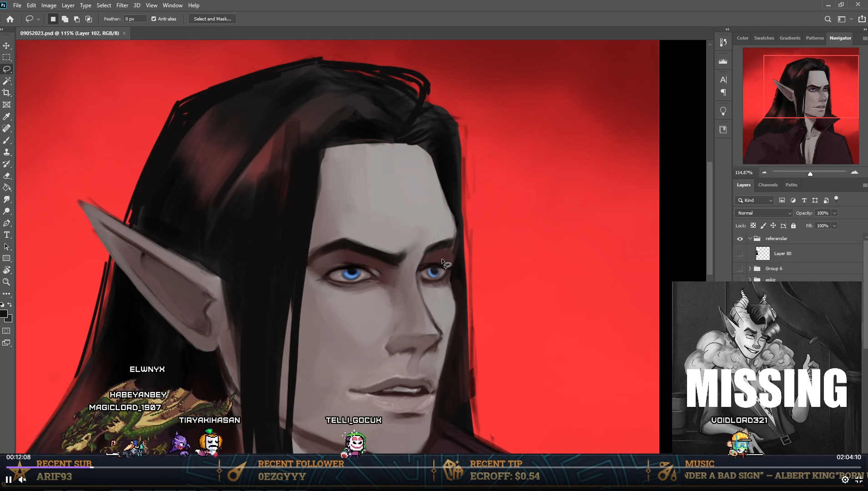This screenshot has width=868, height=491.
Task: Select the Move tool
Action: 6,45
